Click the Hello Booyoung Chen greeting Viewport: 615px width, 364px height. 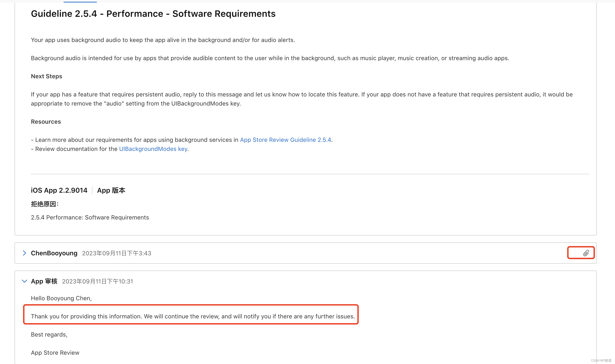coord(61,298)
